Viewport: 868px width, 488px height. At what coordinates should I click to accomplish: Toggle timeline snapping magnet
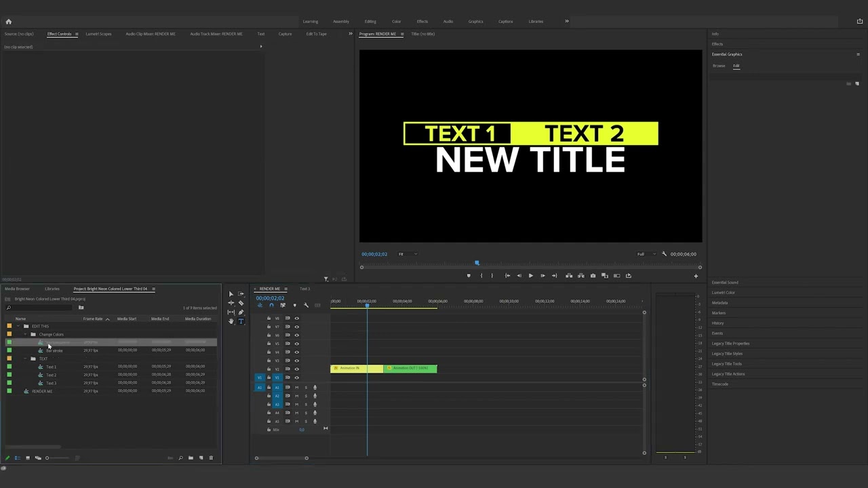[271, 306]
